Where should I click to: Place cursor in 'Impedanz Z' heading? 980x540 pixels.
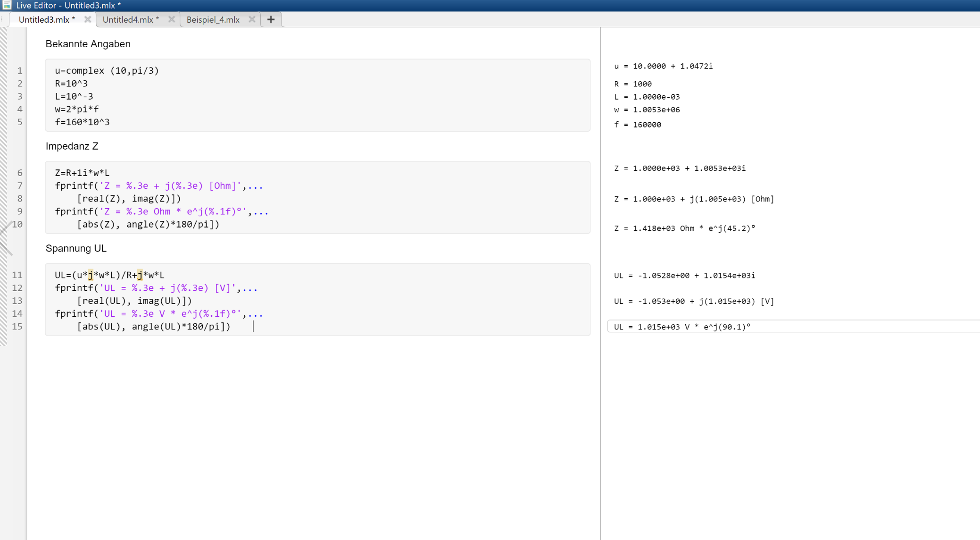[72, 146]
